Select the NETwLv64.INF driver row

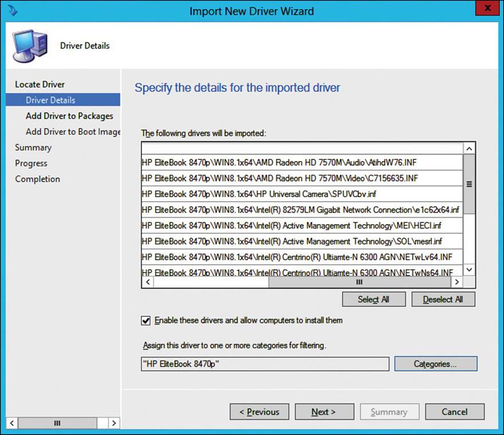pyautogui.click(x=302, y=257)
